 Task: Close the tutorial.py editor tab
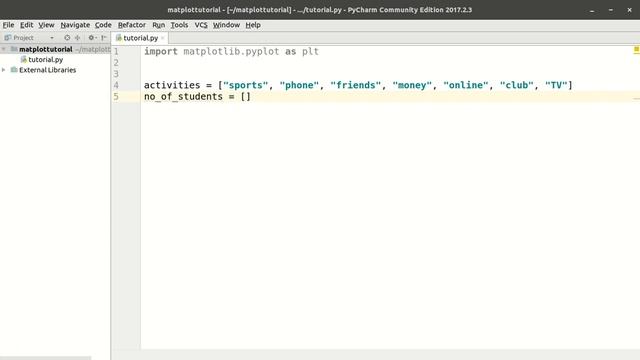[163, 38]
